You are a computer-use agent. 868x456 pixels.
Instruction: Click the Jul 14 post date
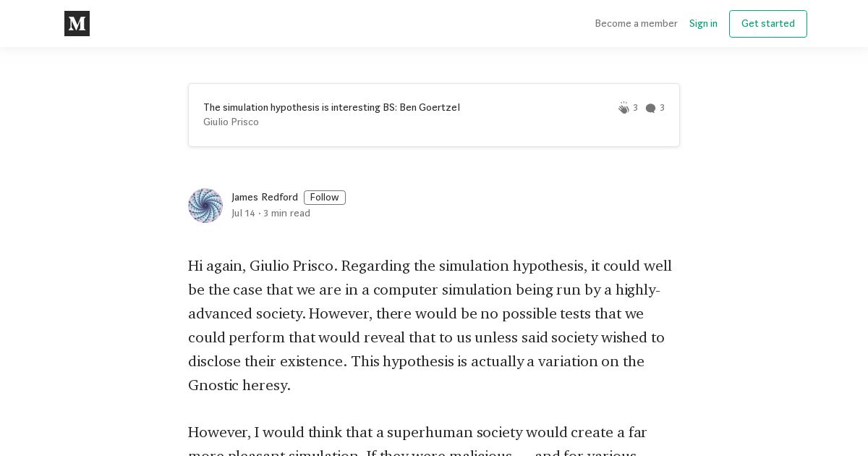(243, 214)
